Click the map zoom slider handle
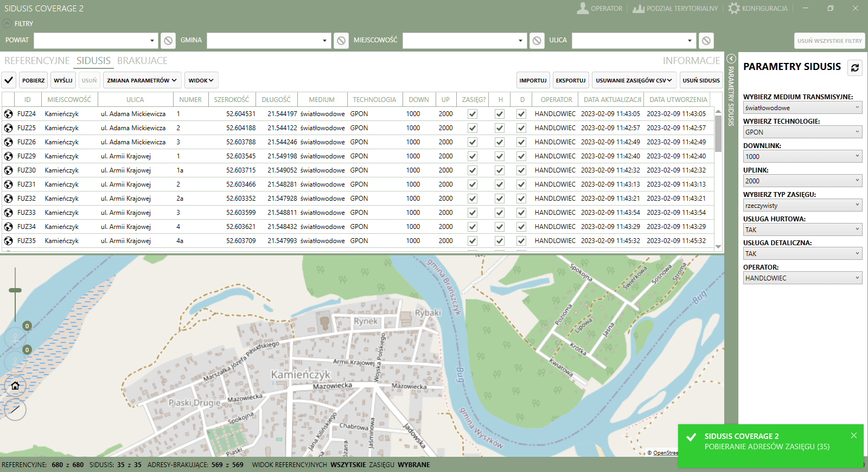 (15, 290)
